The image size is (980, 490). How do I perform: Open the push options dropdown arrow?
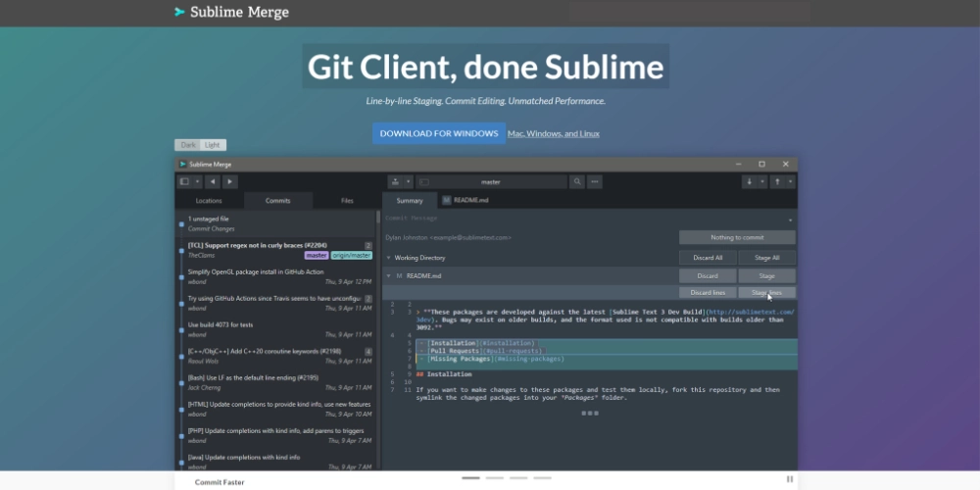(x=790, y=182)
